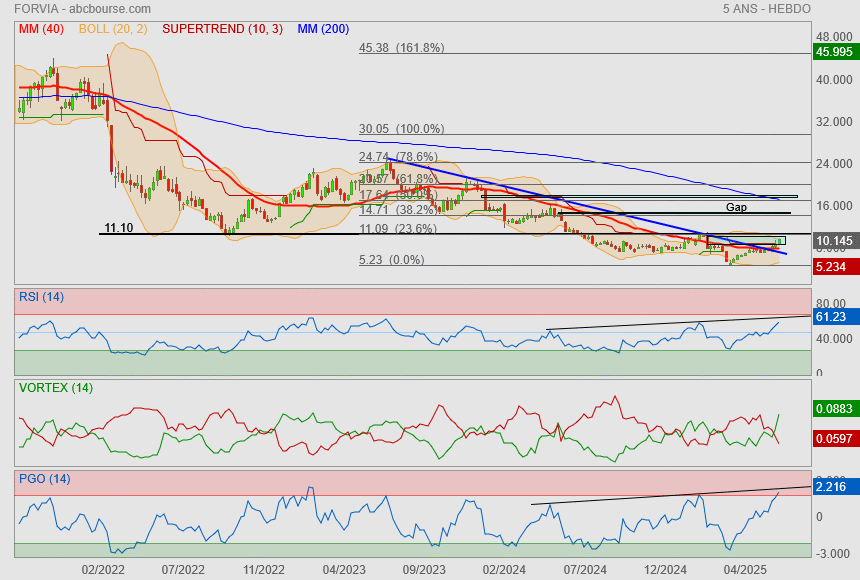Click the red Vortex value 0.0597

click(834, 438)
